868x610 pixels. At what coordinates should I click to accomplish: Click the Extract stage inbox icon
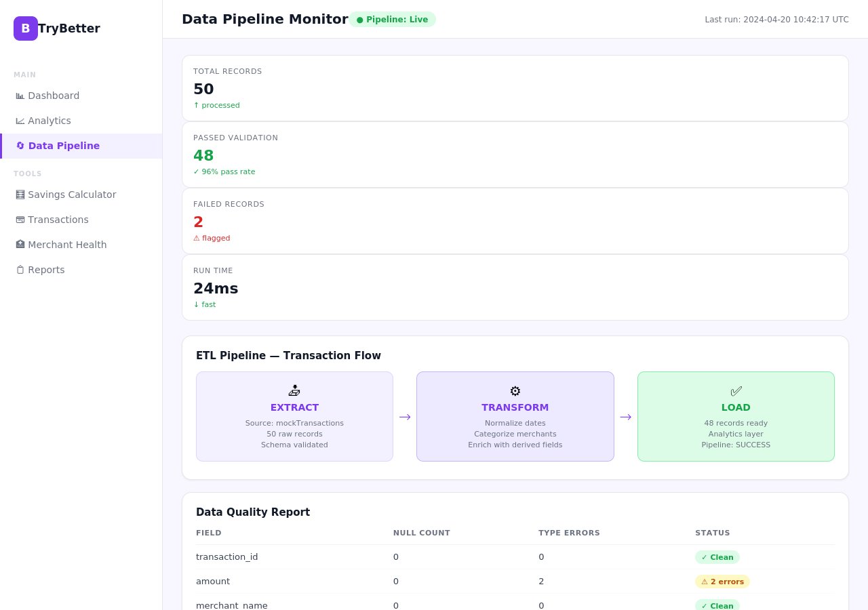294,390
